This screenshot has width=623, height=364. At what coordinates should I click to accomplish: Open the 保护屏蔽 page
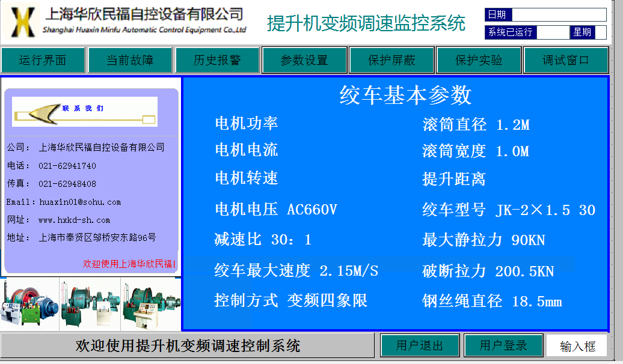391,60
